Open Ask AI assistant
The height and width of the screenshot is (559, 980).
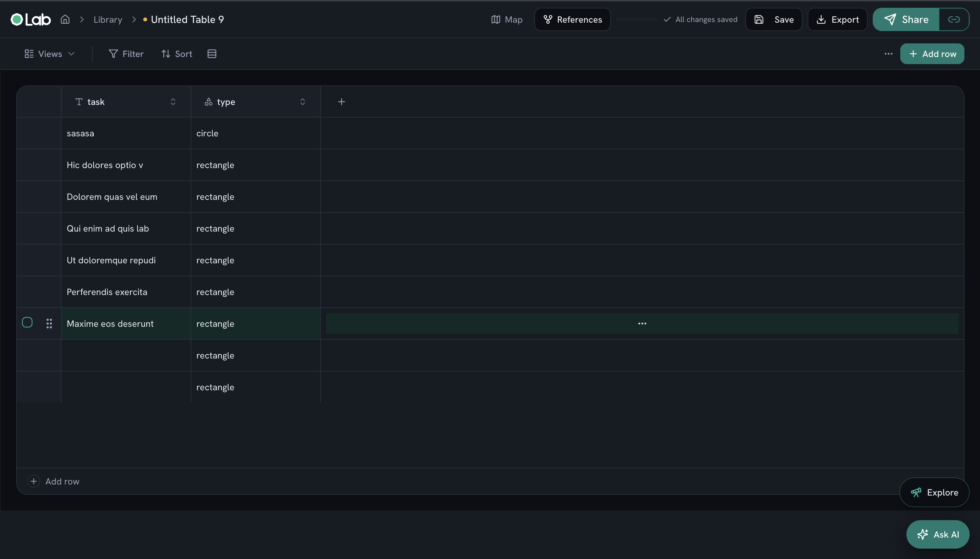tap(937, 534)
